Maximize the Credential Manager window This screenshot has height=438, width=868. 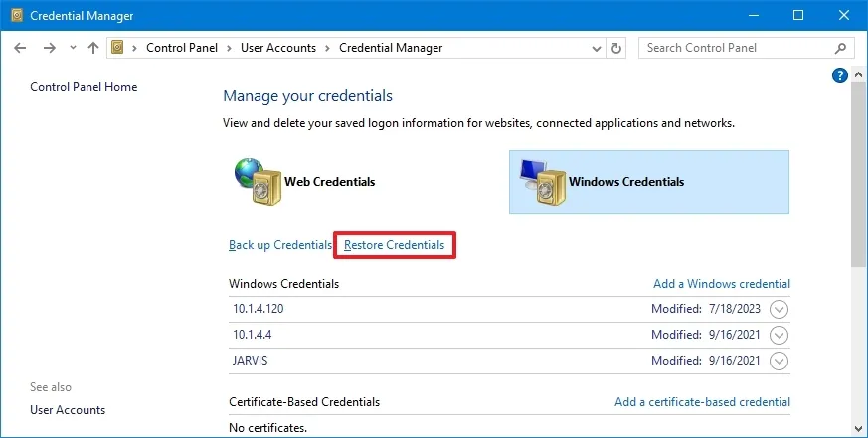(x=798, y=15)
